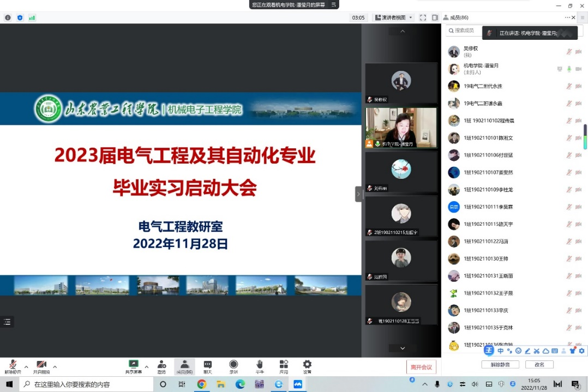Unmute the microphone in the bottom toolbar
588x392 pixels.
11,365
